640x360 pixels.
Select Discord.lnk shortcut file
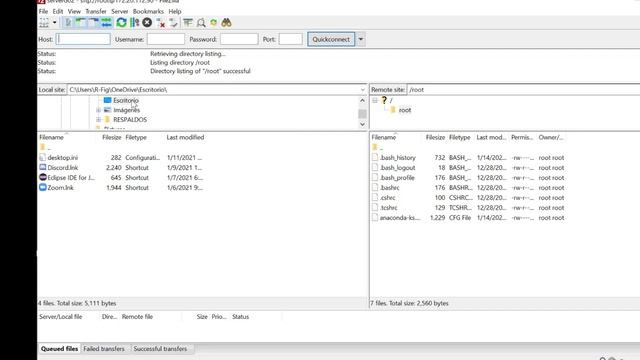[62, 168]
